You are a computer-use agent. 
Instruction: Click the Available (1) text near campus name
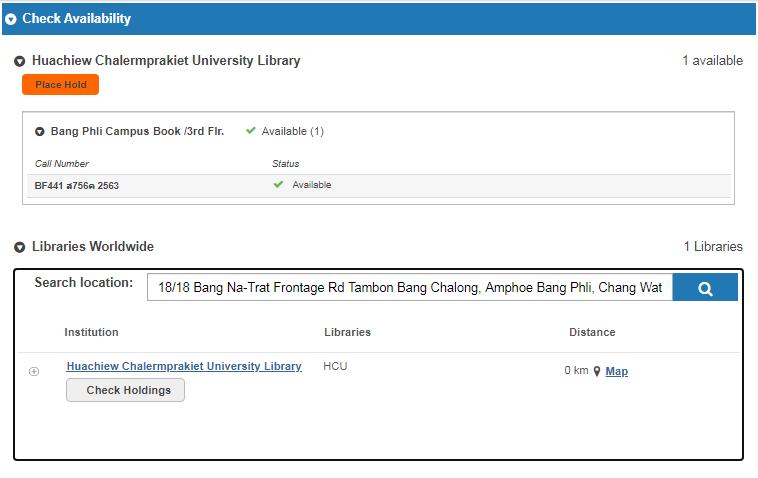click(292, 131)
